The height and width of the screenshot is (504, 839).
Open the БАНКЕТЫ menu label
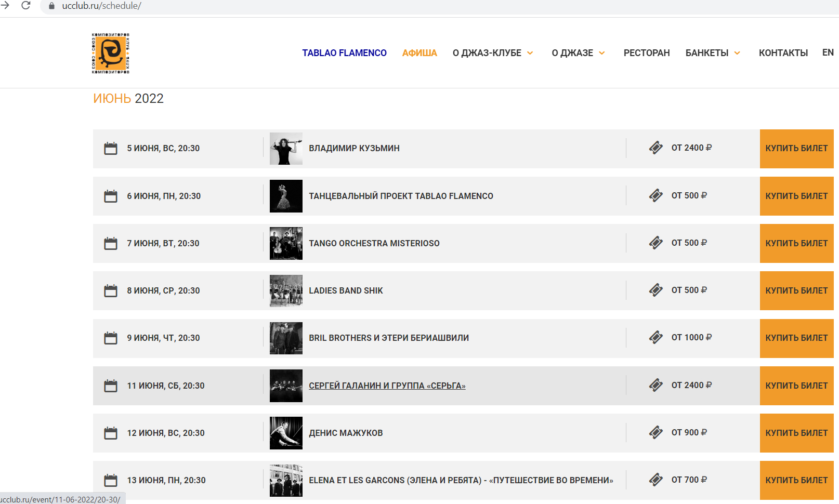pyautogui.click(x=707, y=53)
